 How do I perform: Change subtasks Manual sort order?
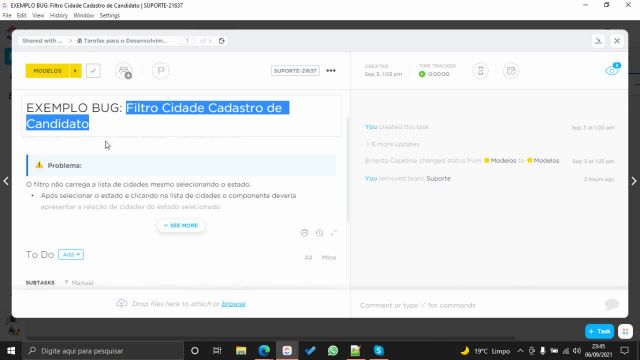pos(79,282)
